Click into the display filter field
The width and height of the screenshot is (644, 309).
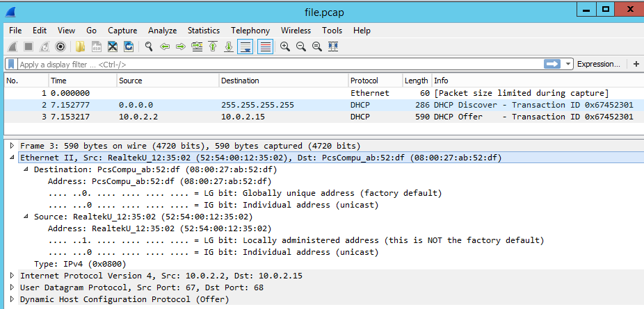(x=280, y=65)
